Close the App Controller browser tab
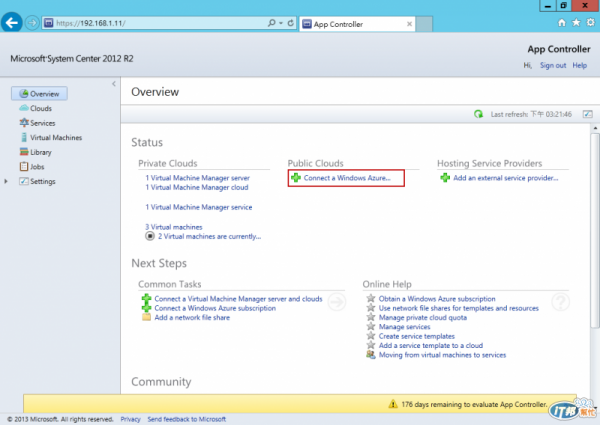This screenshot has height=425, width=600. (x=409, y=24)
